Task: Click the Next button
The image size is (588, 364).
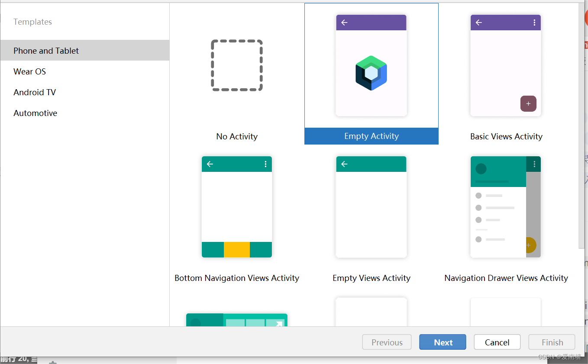Action: pyautogui.click(x=443, y=342)
